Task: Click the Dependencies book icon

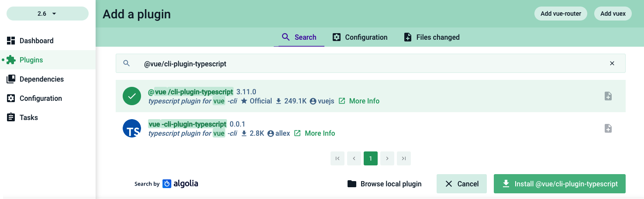Action: [11, 79]
